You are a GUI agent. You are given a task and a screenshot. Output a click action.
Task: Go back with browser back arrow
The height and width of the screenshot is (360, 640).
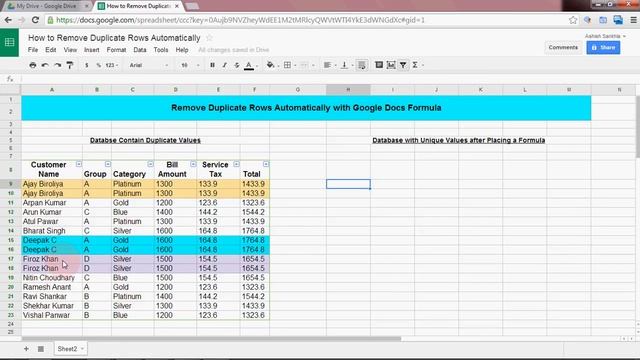click(x=8, y=20)
